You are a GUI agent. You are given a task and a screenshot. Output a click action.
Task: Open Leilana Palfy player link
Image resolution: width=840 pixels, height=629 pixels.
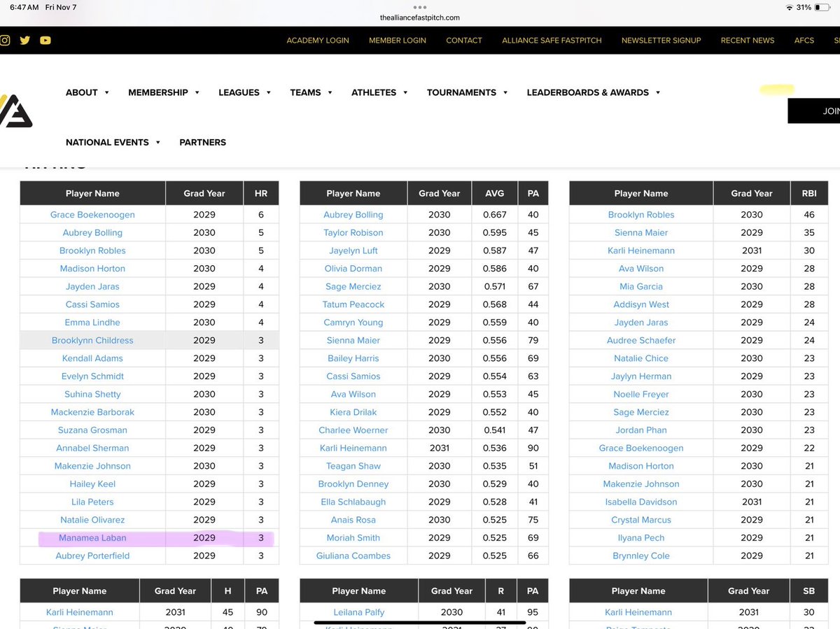click(359, 612)
